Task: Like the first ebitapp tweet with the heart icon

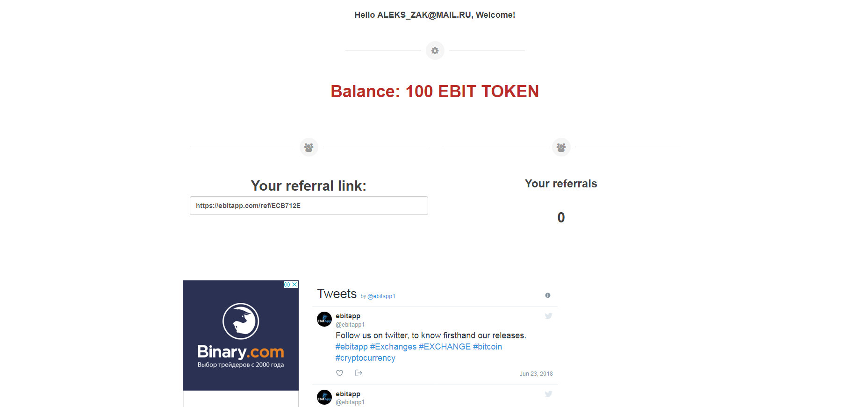Action: (340, 373)
